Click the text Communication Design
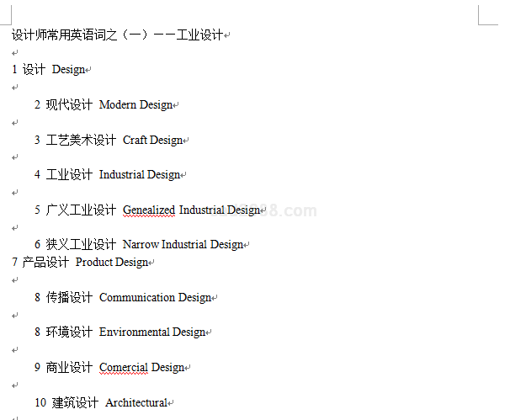This screenshot has height=420, width=526. tap(155, 297)
